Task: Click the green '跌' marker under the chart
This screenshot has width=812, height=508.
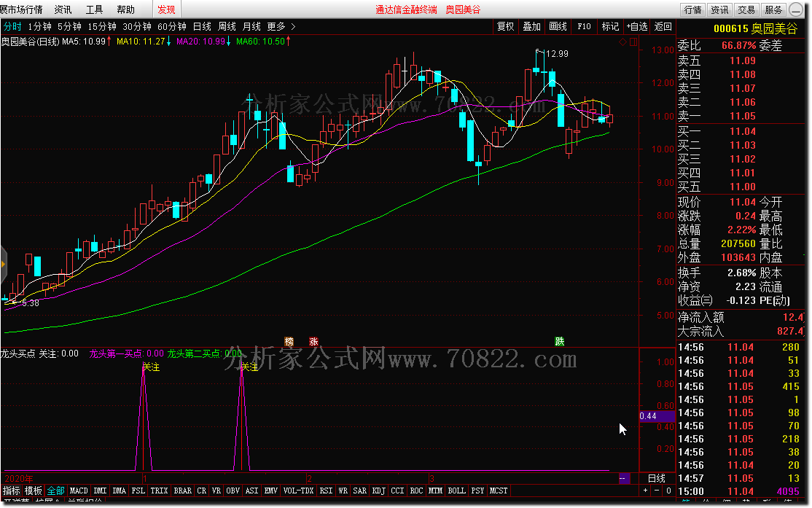Action: 559,341
